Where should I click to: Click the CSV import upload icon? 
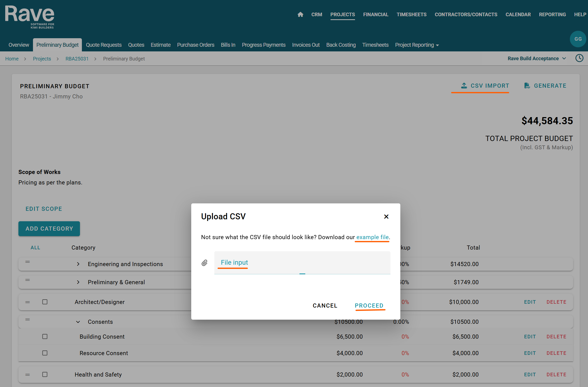pos(464,86)
